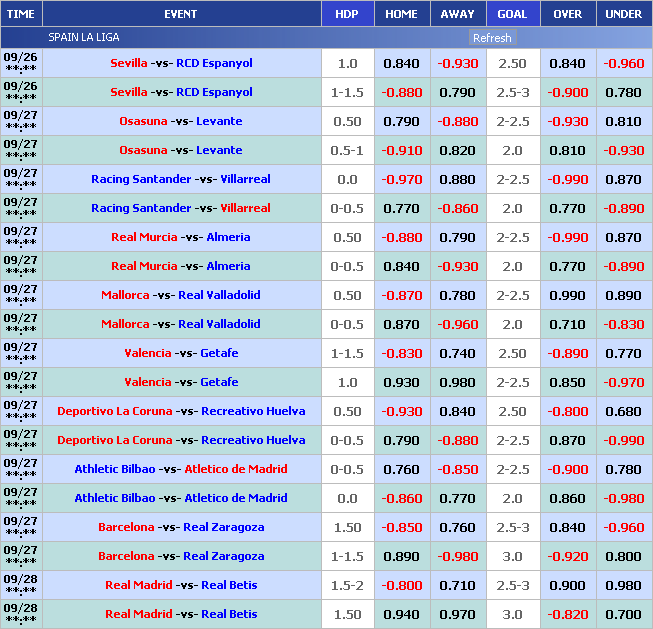Click the HDP column header

coord(347,14)
